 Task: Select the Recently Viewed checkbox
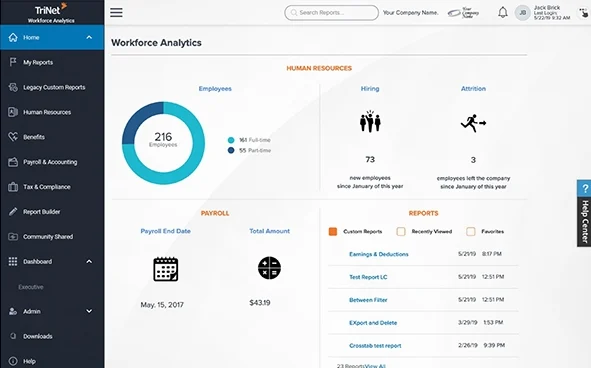(x=401, y=231)
